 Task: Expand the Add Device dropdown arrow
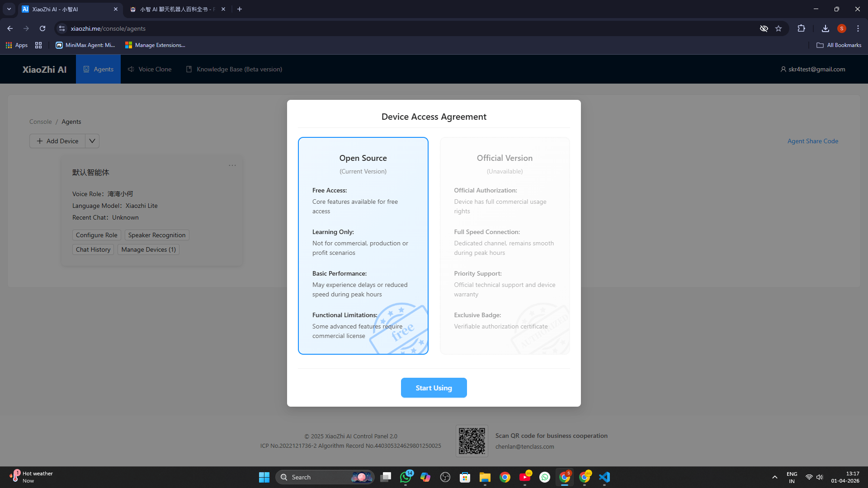tap(92, 141)
